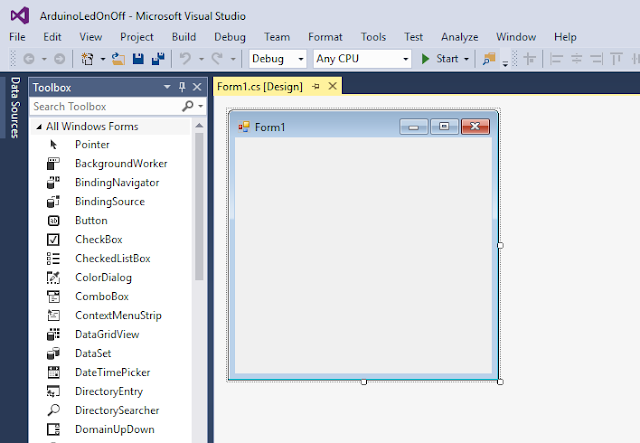Click the pin icon on Form1.cs tab
Image resolution: width=640 pixels, height=443 pixels.
tap(316, 87)
